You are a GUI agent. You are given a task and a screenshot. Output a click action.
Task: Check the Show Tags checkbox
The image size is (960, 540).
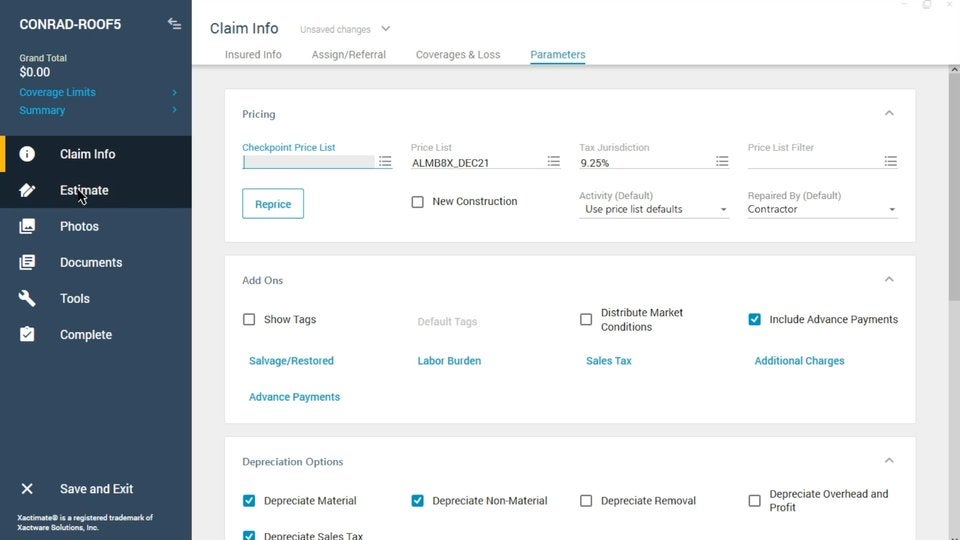pyautogui.click(x=249, y=320)
